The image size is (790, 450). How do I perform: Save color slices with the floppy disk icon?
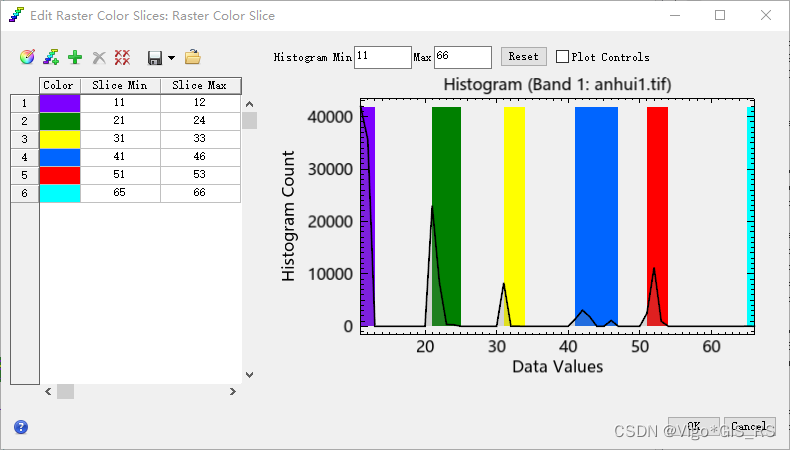click(x=155, y=58)
